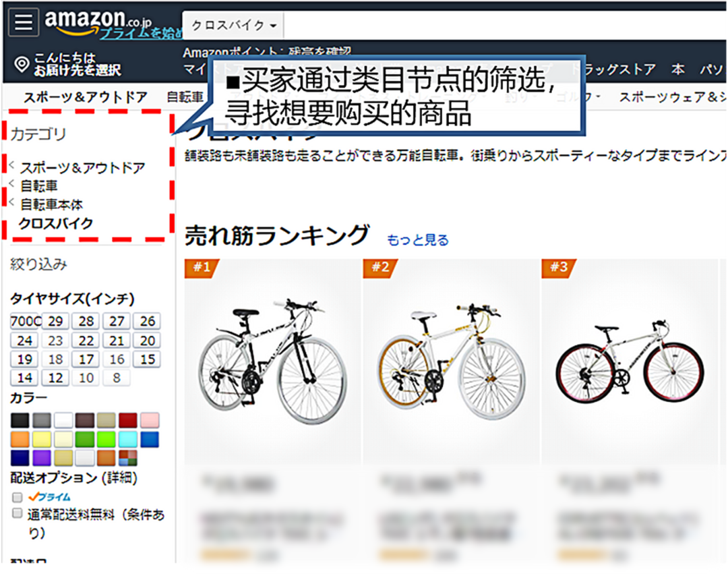This screenshot has height=586, width=728.
Task: Open the #1 ranked bicycle thumbnail
Action: (x=272, y=362)
